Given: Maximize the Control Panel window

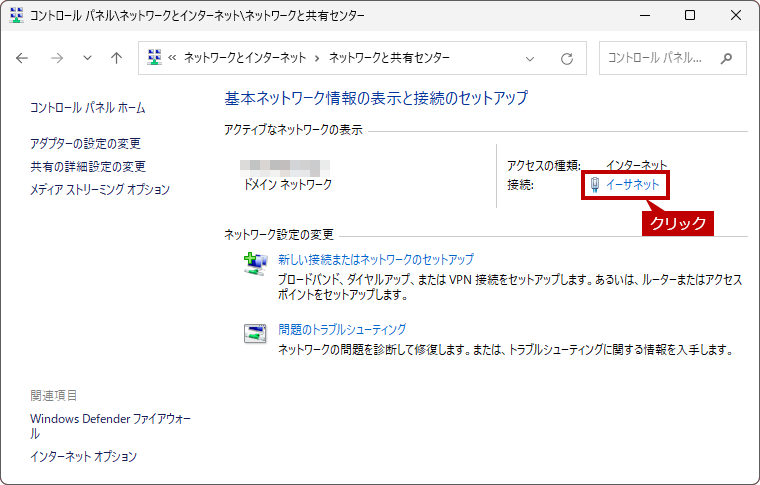Looking at the screenshot, I should 690,16.
